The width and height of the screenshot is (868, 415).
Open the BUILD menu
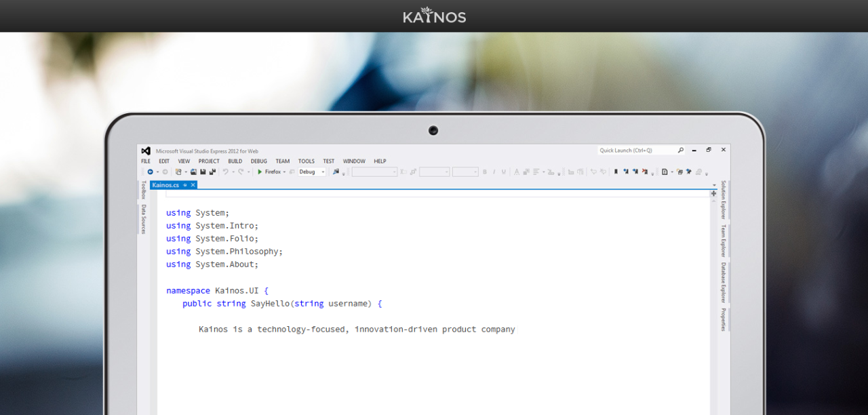(x=235, y=161)
